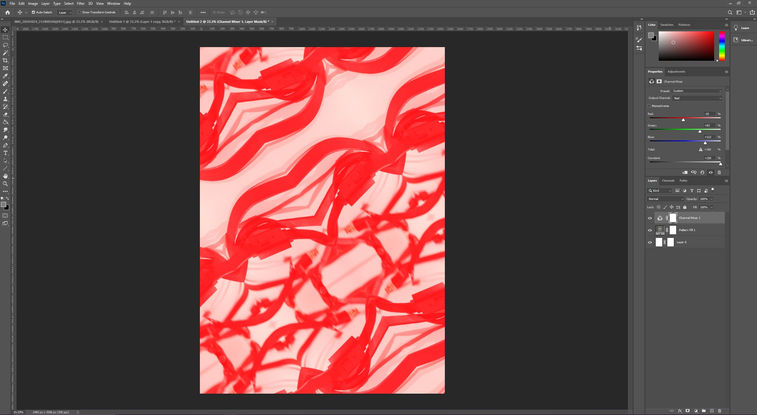This screenshot has height=415, width=757.
Task: Hide the Pattern Fill 1 layer
Action: tap(650, 230)
